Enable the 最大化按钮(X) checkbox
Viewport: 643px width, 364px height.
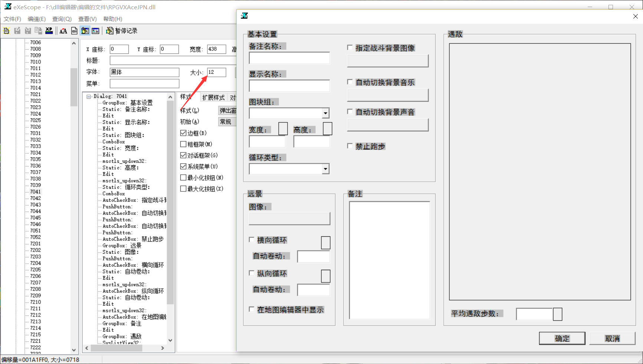(183, 188)
